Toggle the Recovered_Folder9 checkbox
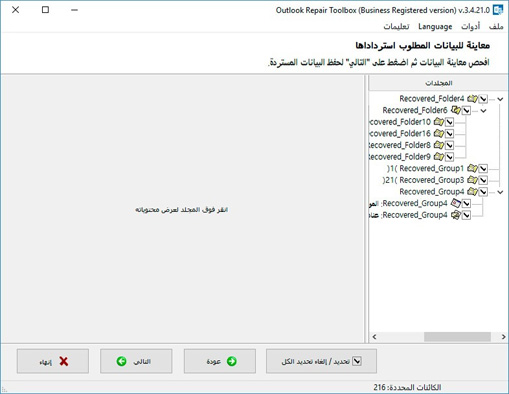This screenshot has height=394, width=509. pyautogui.click(x=449, y=157)
